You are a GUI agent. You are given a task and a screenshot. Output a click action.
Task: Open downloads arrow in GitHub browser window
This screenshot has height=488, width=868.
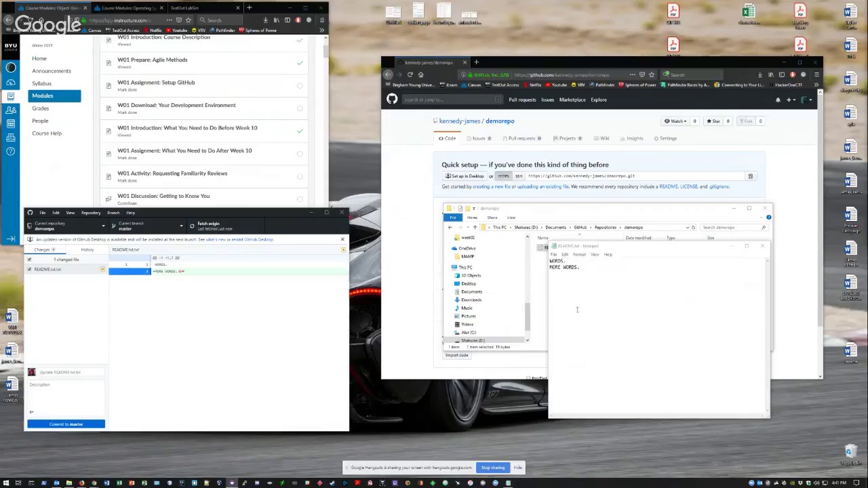tap(760, 75)
